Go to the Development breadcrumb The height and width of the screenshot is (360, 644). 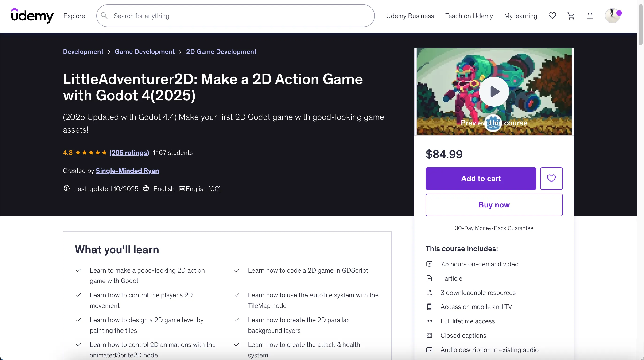(83, 51)
